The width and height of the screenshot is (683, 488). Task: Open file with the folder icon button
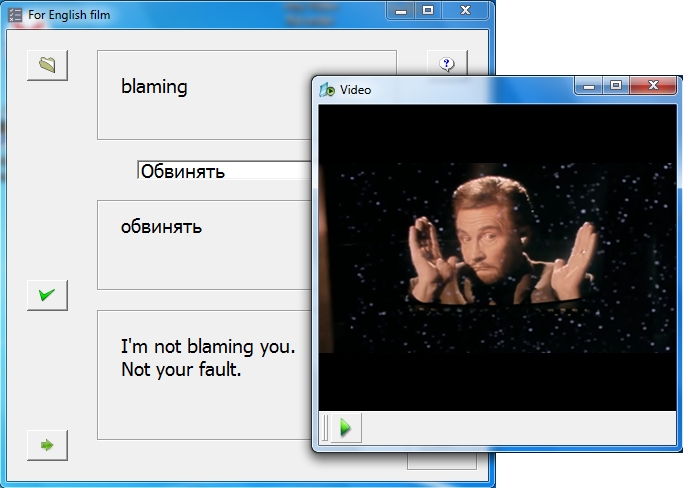pyautogui.click(x=47, y=65)
